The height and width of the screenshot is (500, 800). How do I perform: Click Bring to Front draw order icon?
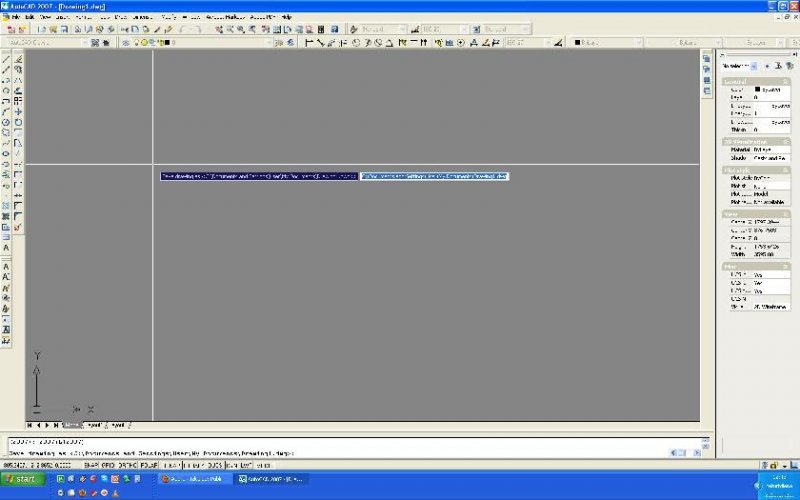coord(707,59)
